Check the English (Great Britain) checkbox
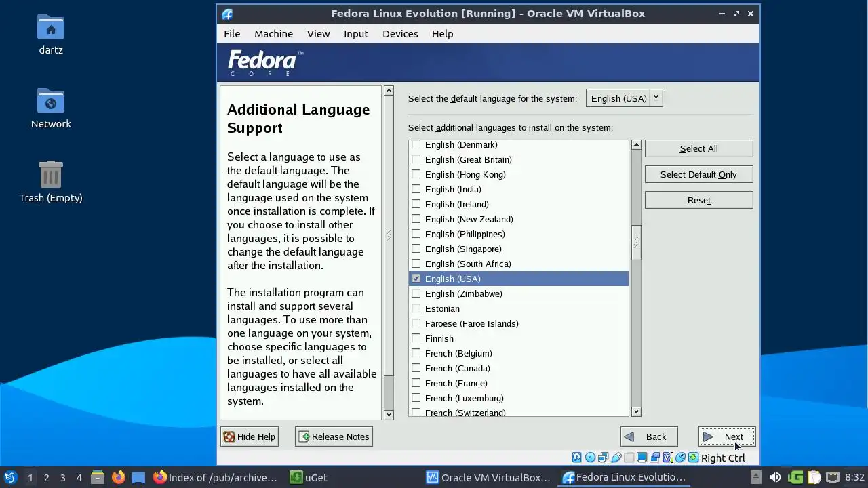The width and height of the screenshot is (868, 488). 416,159
